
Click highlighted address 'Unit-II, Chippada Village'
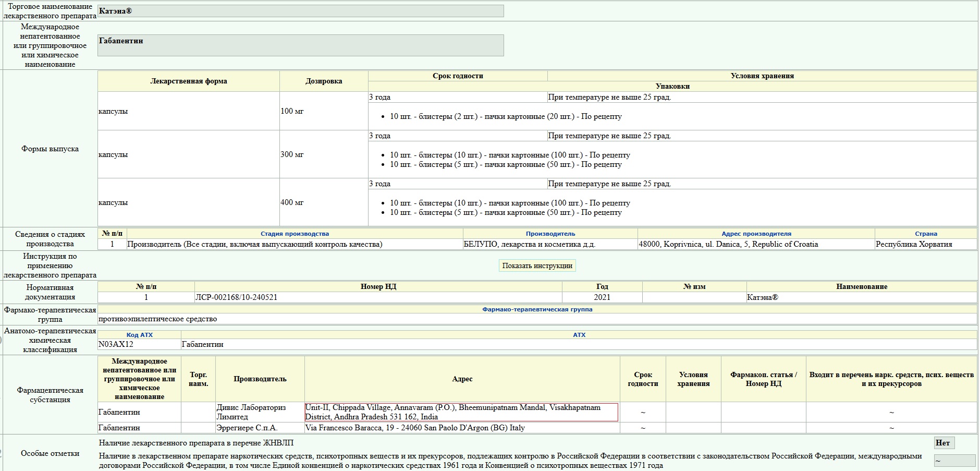(x=461, y=412)
